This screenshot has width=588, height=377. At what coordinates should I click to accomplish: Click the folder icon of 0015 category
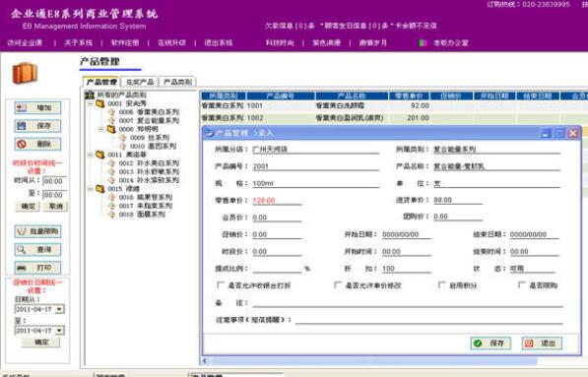100,189
